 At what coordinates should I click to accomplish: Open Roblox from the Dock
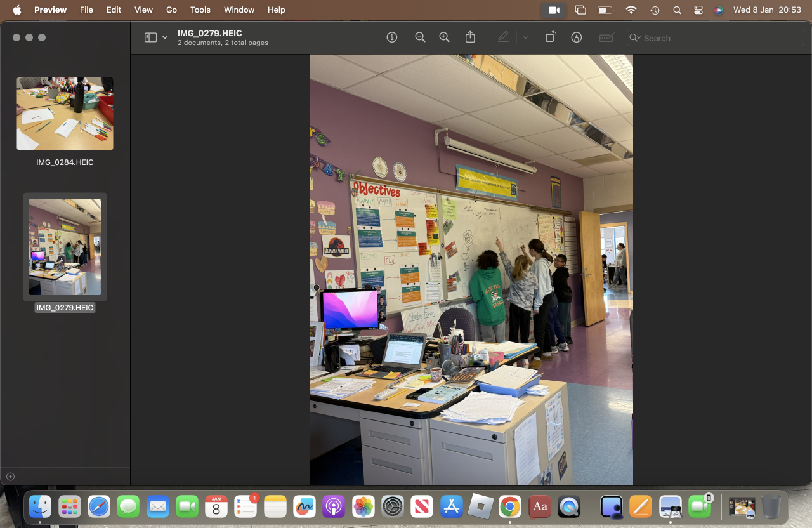coord(481,506)
